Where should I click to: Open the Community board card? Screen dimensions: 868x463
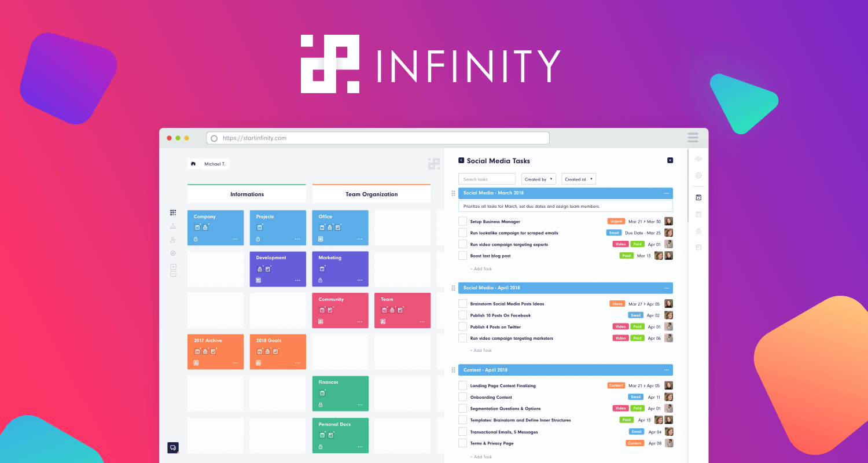(x=340, y=311)
